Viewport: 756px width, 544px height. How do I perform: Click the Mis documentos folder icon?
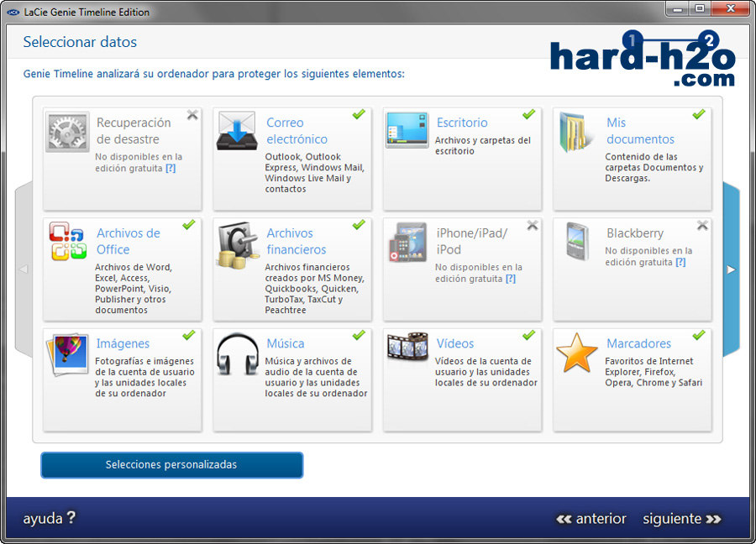pyautogui.click(x=575, y=132)
